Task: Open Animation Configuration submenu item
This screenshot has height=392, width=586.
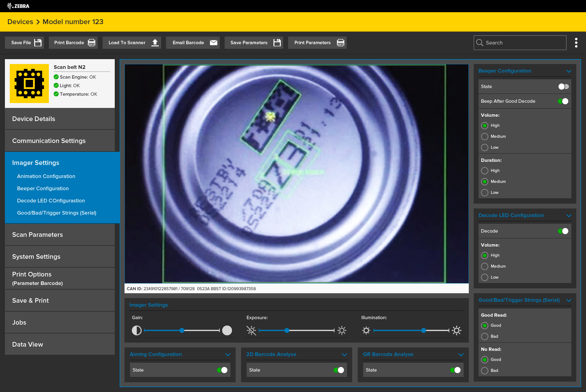Action: tap(46, 176)
